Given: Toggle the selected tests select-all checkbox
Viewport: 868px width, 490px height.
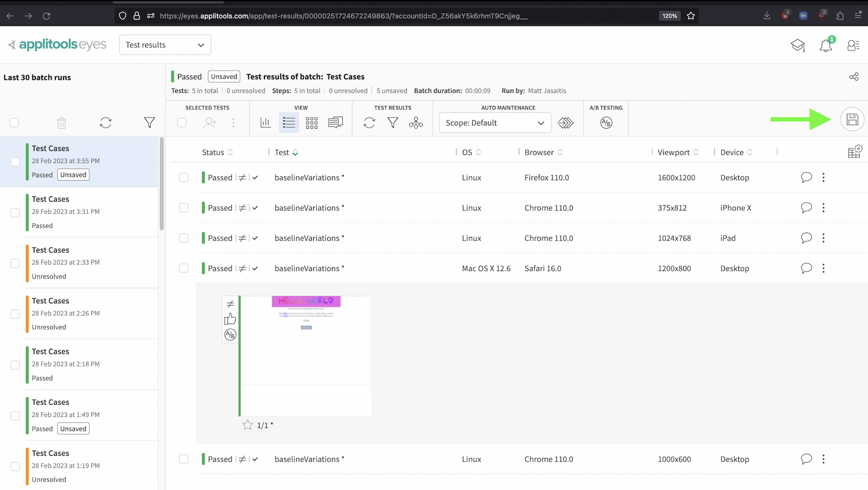Looking at the screenshot, I should 182,123.
